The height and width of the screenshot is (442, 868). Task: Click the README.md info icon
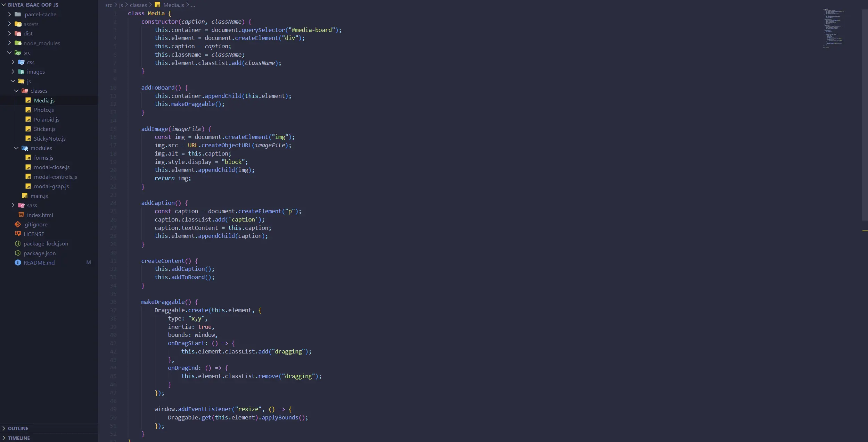(18, 262)
